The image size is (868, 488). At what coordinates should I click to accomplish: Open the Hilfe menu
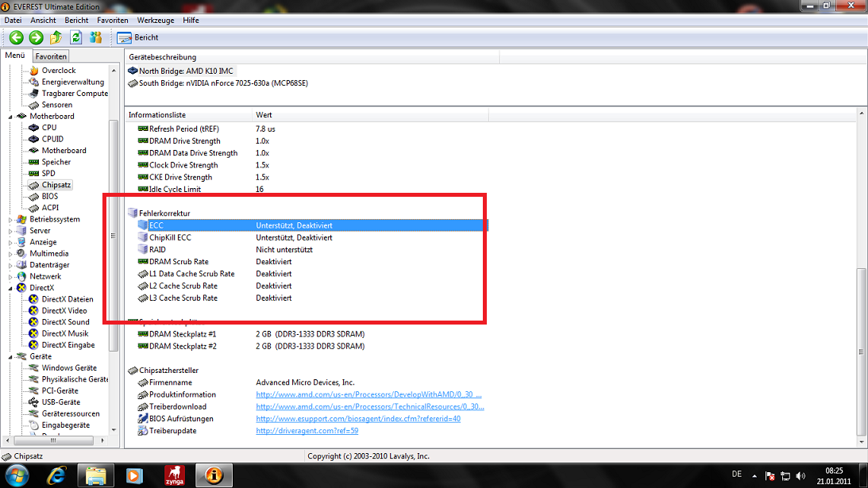pyautogui.click(x=191, y=20)
